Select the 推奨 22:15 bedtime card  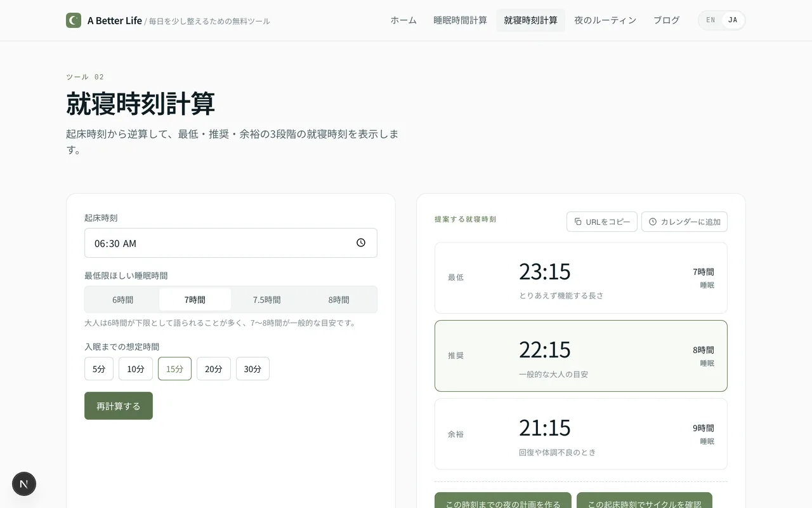580,356
